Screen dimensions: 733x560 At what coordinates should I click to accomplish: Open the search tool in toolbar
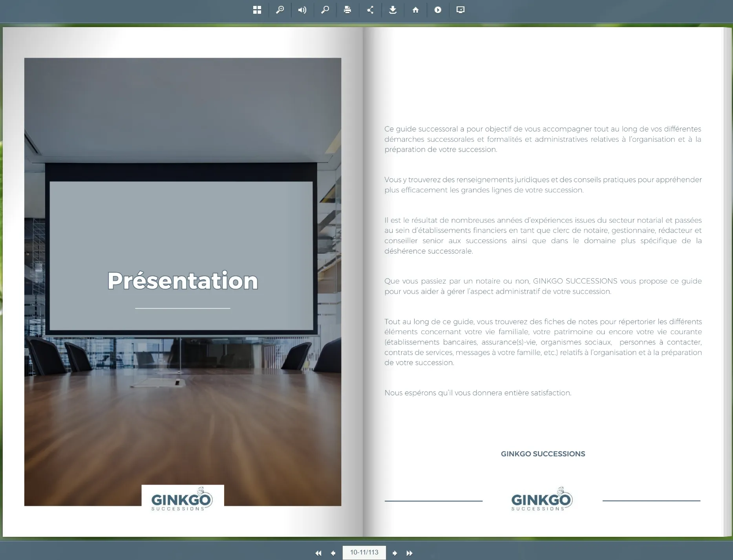point(325,10)
